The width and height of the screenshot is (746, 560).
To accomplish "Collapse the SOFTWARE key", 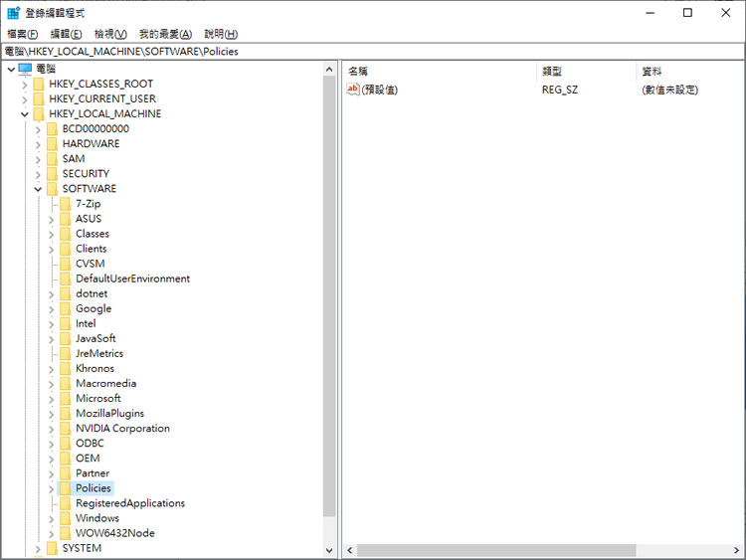I will pos(38,189).
